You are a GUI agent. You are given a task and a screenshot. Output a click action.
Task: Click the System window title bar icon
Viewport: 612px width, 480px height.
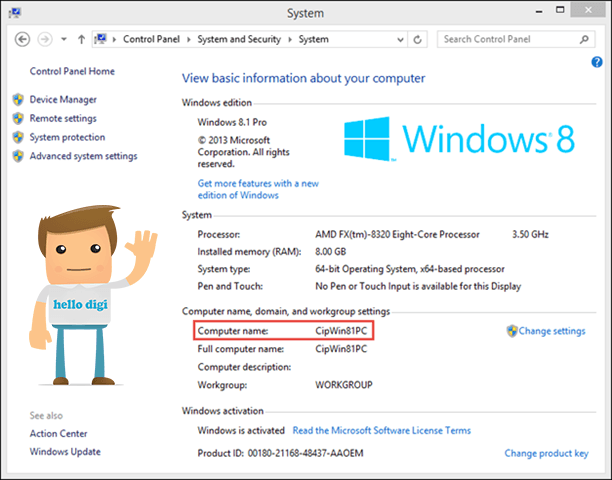[15, 13]
